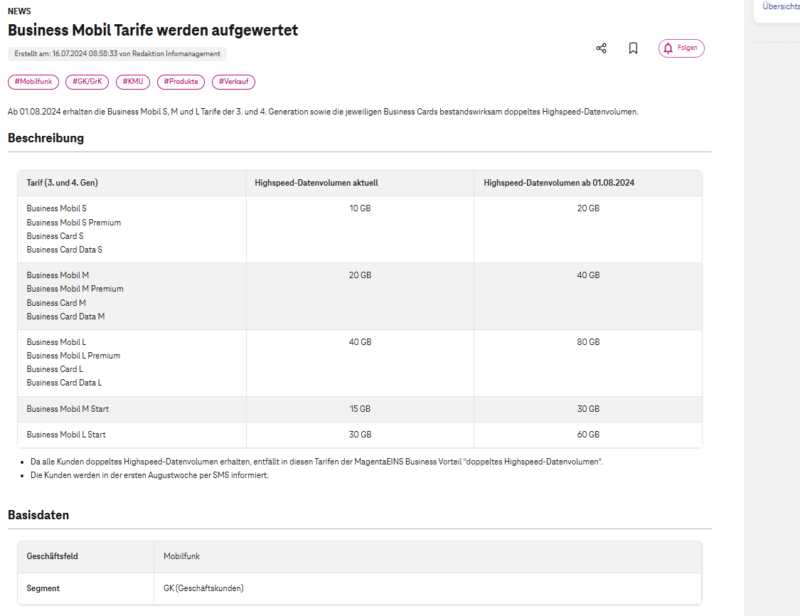Click the Highspeed-Datenvolumen ab 01.08.2024 header
Viewport: 800px width, 616px height.
559,183
